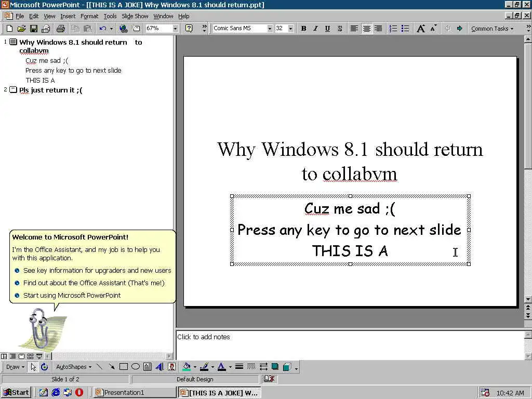Image resolution: width=532 pixels, height=399 pixels.
Task: Open the Zoom 67% dropdown
Action: pos(176,29)
